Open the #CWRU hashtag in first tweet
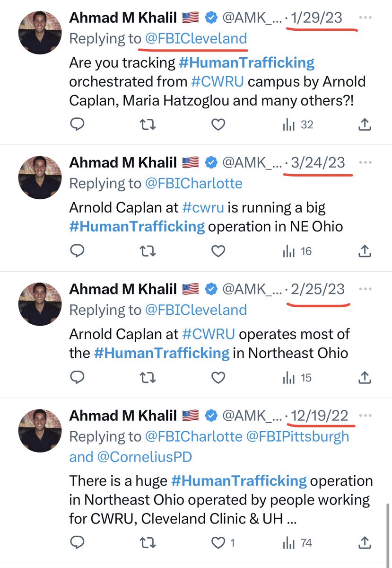The width and height of the screenshot is (392, 568). 218,81
